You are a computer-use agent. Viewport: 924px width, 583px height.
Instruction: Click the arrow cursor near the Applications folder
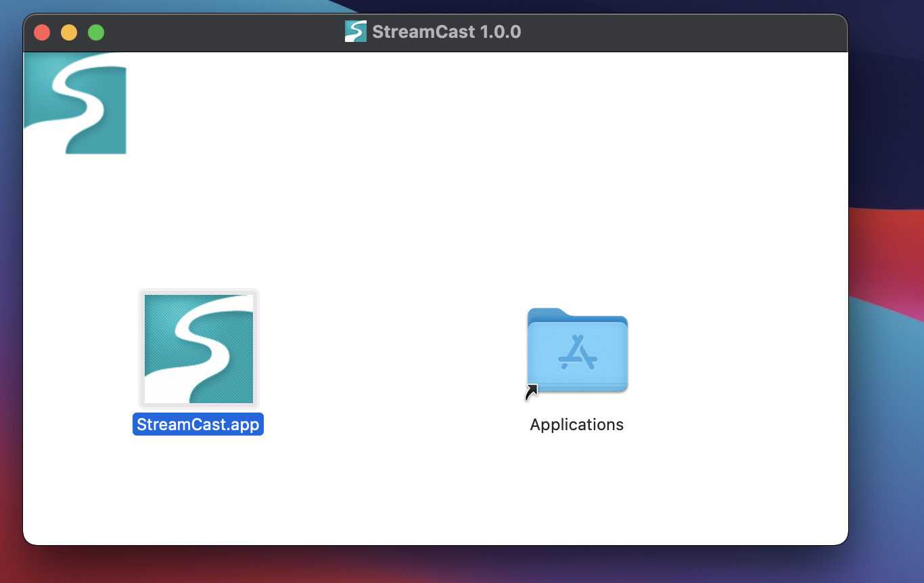click(x=530, y=394)
